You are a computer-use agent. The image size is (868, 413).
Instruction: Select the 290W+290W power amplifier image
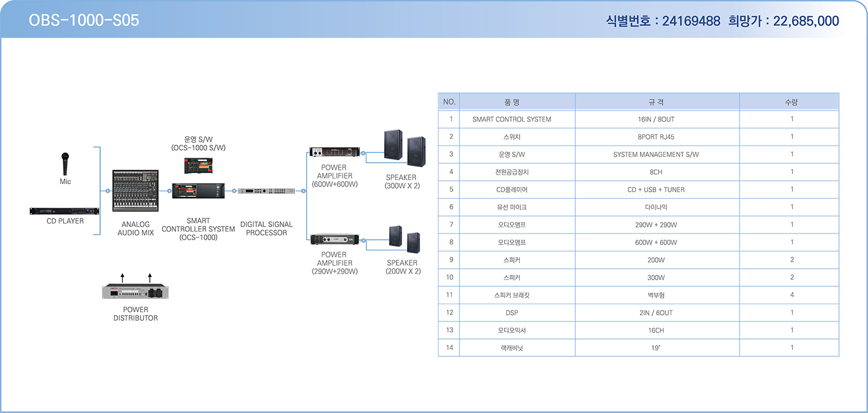[334, 239]
